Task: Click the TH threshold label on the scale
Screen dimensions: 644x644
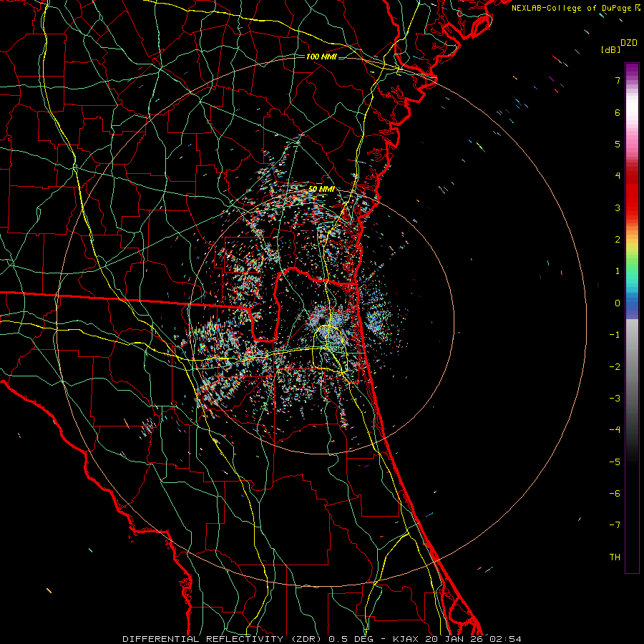Action: pyautogui.click(x=615, y=557)
